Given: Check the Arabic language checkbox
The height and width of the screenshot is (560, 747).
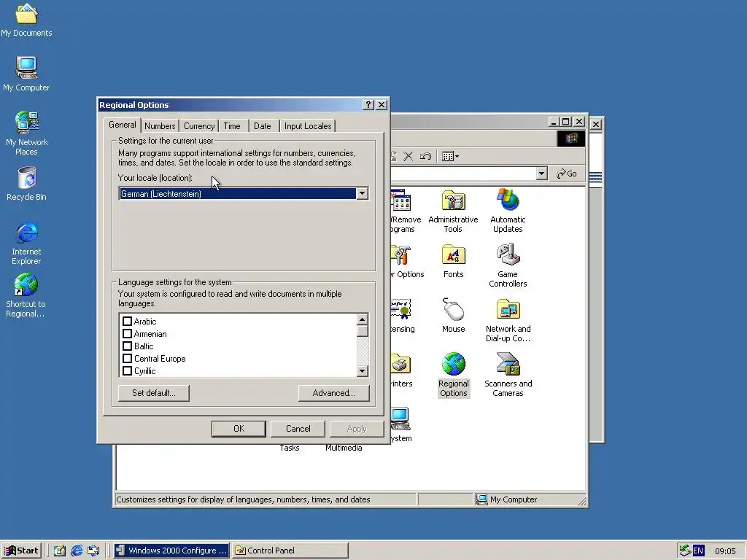Looking at the screenshot, I should (x=127, y=321).
